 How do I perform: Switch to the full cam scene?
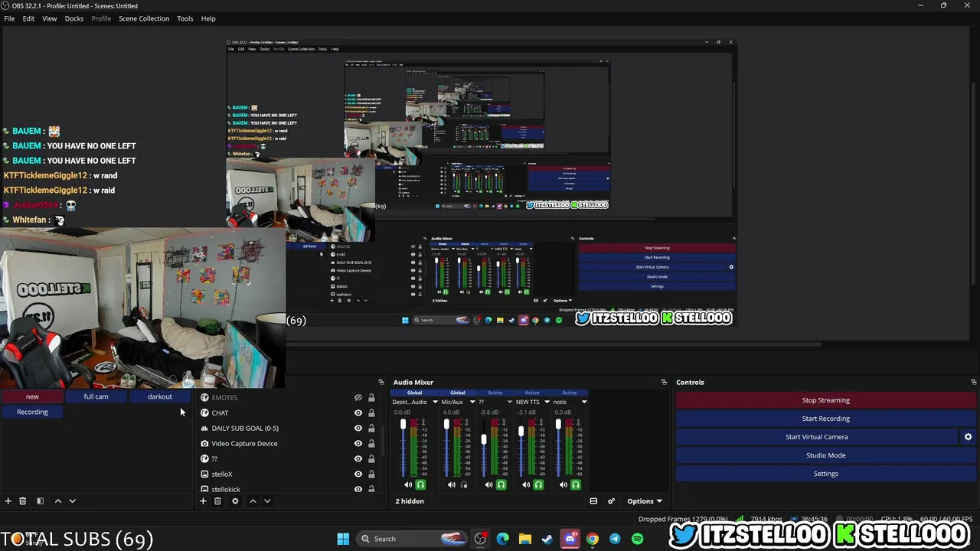[96, 396]
